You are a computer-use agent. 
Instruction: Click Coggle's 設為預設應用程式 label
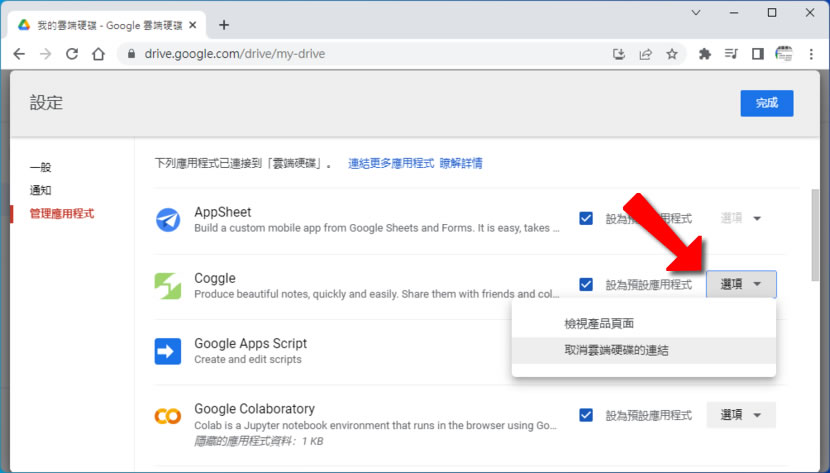coord(649,285)
